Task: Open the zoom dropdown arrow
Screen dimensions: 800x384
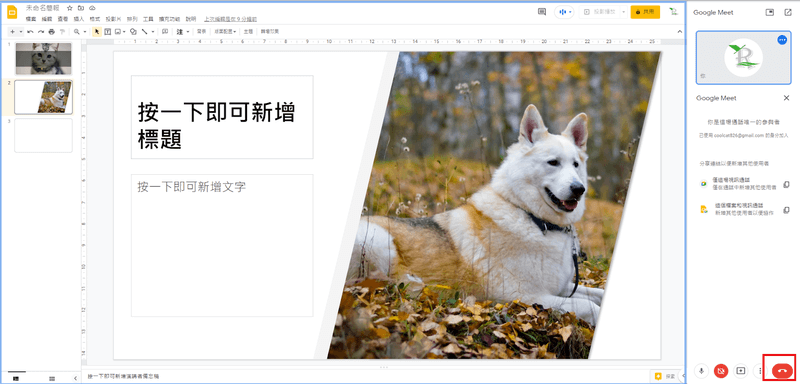Action: [x=85, y=32]
